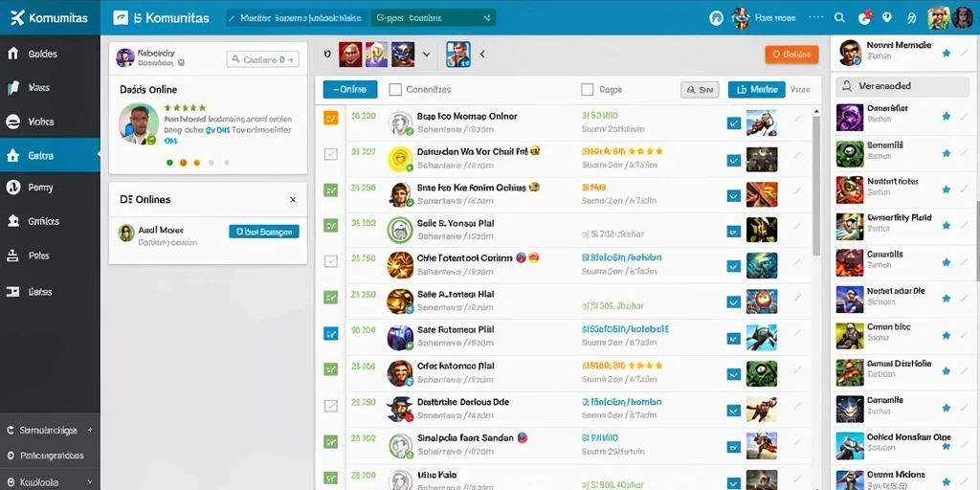Click the purple profile avatar at the top of the left panel
Screen dimensions: 980x490
click(x=125, y=58)
